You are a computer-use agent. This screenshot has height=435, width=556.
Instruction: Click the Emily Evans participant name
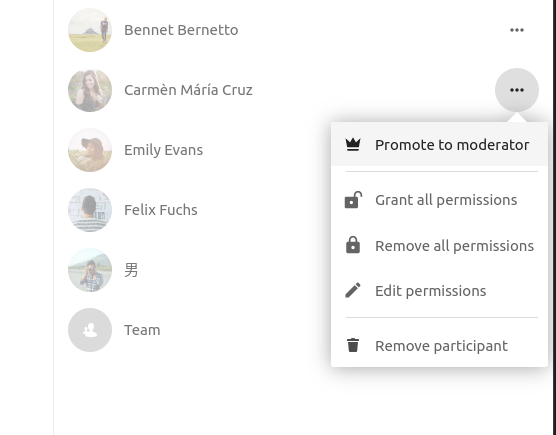coord(163,150)
